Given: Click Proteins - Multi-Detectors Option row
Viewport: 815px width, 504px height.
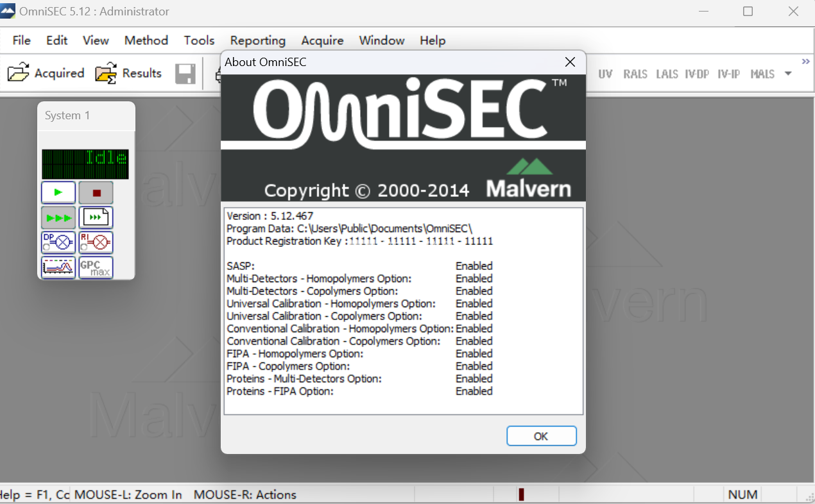Looking at the screenshot, I should [359, 378].
